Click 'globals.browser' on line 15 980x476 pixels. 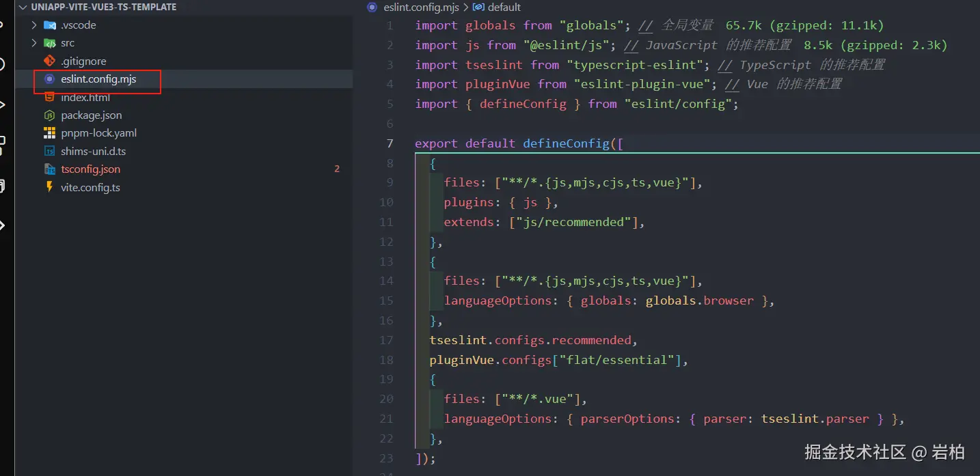[x=700, y=300]
